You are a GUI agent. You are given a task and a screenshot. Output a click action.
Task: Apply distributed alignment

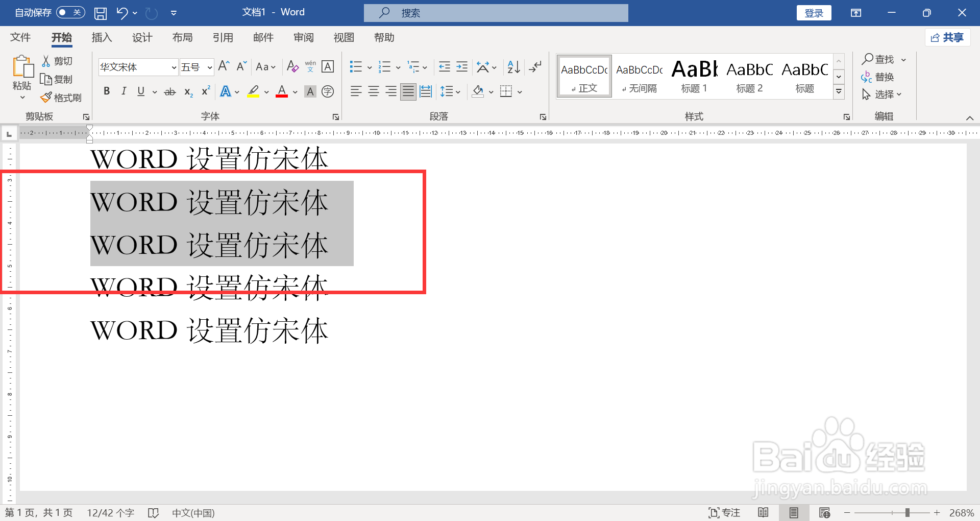426,91
